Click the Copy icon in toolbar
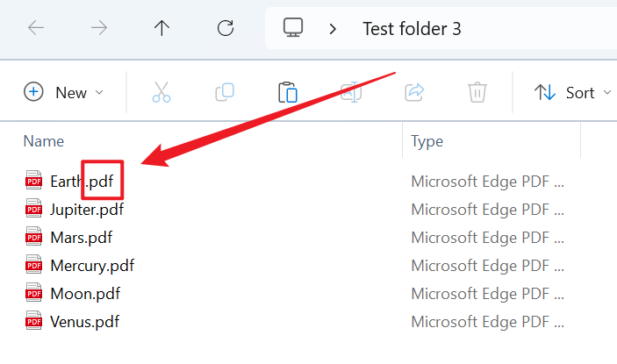 click(x=225, y=92)
